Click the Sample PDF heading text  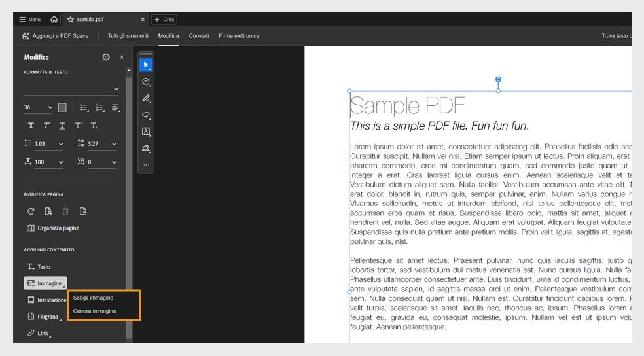pyautogui.click(x=407, y=105)
